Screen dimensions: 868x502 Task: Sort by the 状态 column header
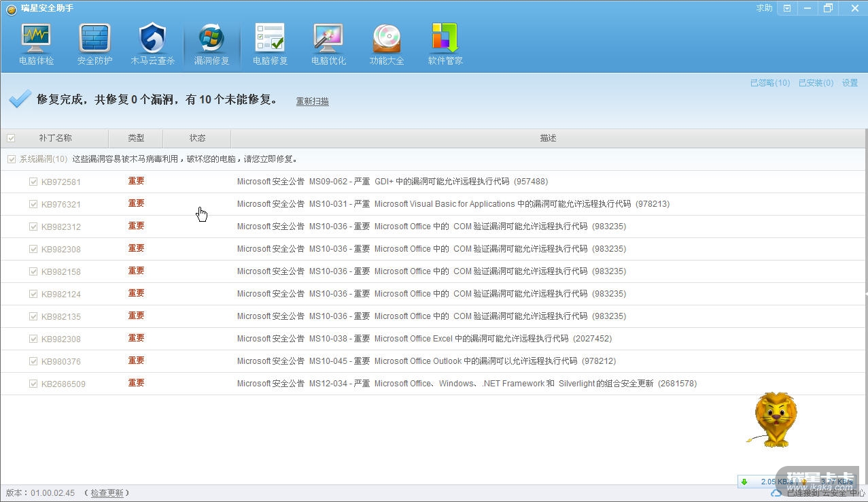tap(197, 138)
